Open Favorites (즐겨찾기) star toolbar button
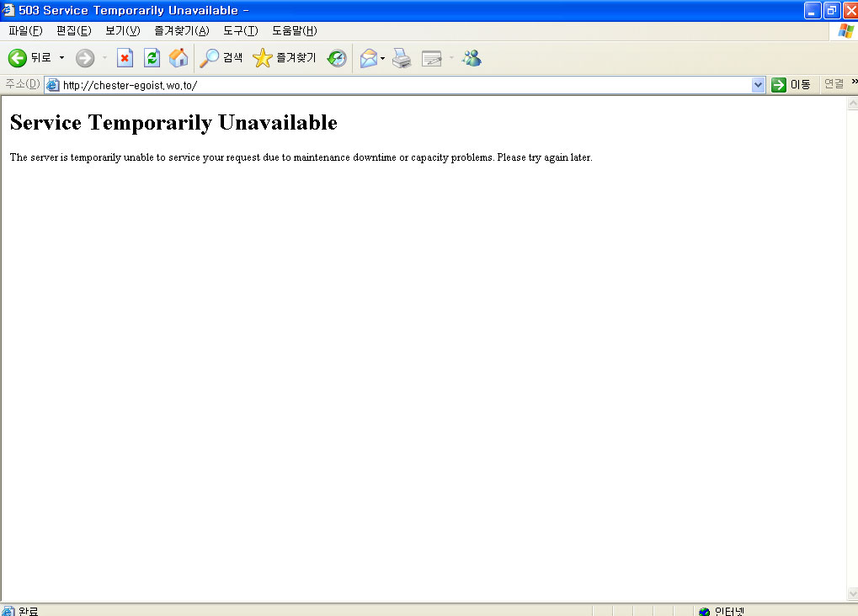858x616 pixels. [x=285, y=58]
